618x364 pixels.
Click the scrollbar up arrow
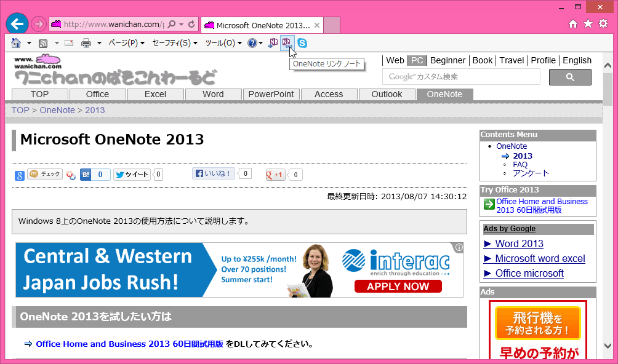[x=608, y=66]
